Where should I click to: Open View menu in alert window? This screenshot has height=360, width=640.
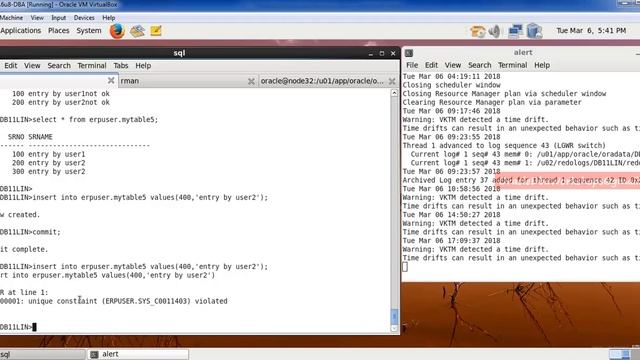point(453,65)
